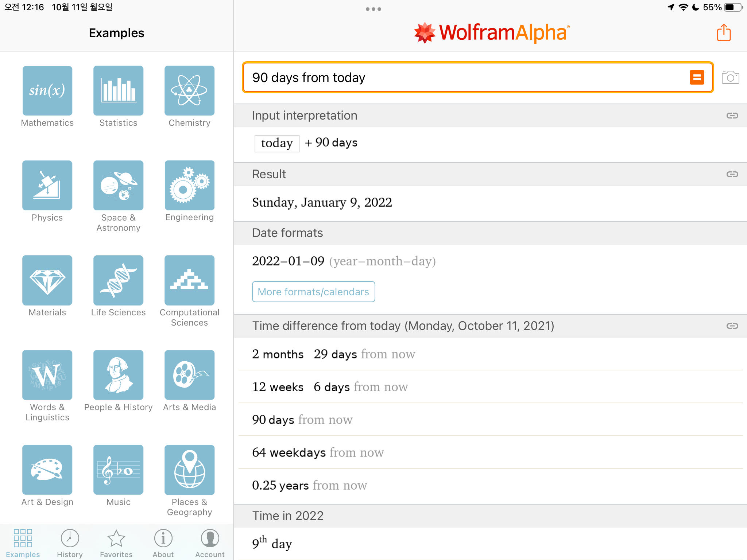Image resolution: width=747 pixels, height=560 pixels.
Task: Copy link for Input interpretation pod
Action: click(x=732, y=116)
